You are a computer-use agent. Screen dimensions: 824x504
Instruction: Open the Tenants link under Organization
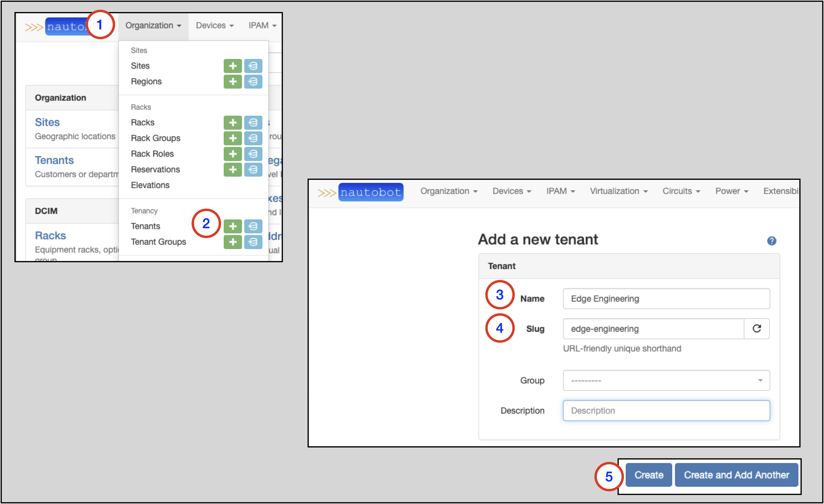point(54,160)
